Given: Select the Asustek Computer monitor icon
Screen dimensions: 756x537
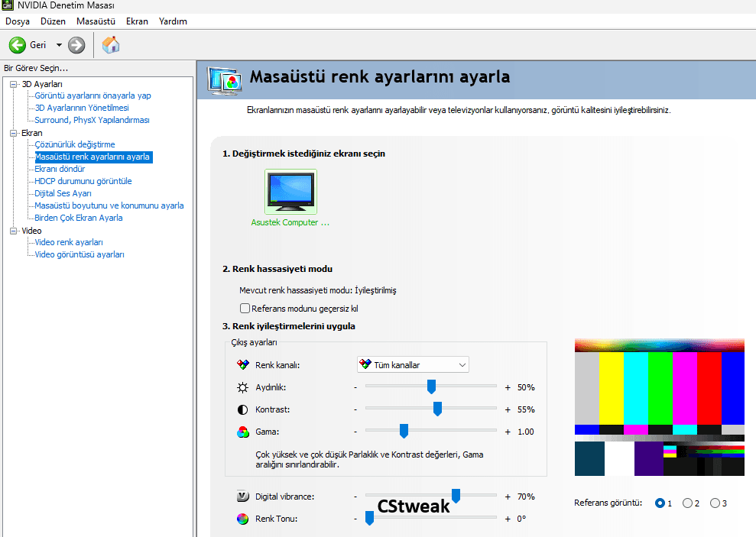Looking at the screenshot, I should coord(290,191).
